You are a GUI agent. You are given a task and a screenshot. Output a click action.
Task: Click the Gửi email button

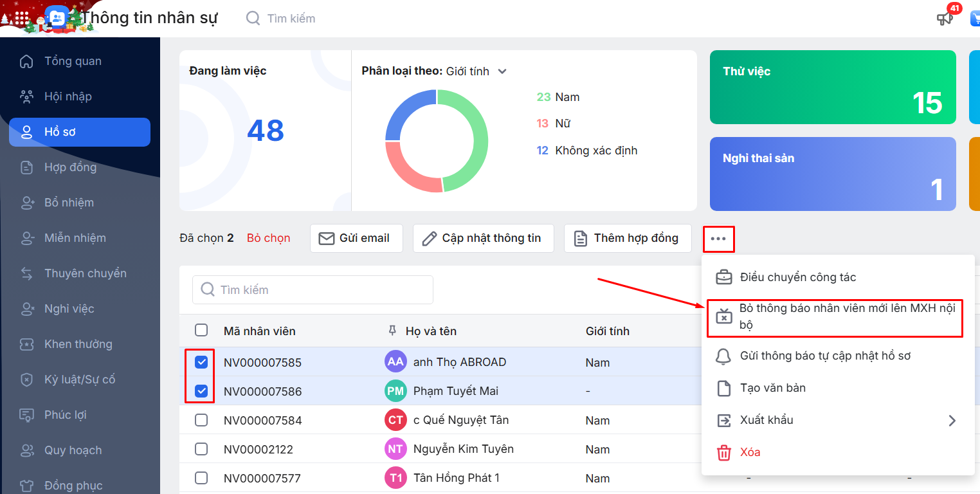point(356,239)
